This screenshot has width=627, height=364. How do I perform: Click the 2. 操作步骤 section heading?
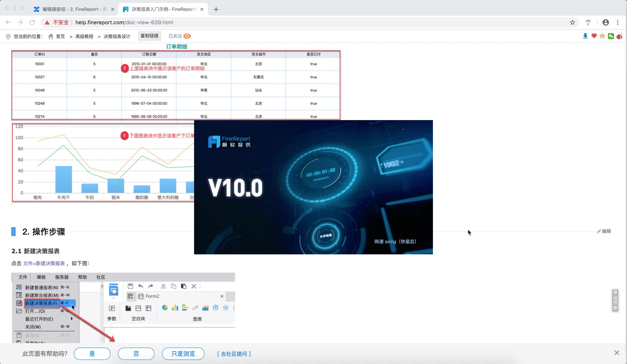pos(44,232)
